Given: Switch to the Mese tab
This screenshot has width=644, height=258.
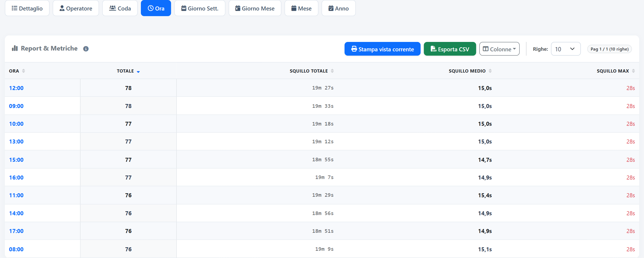Looking at the screenshot, I should tap(301, 8).
